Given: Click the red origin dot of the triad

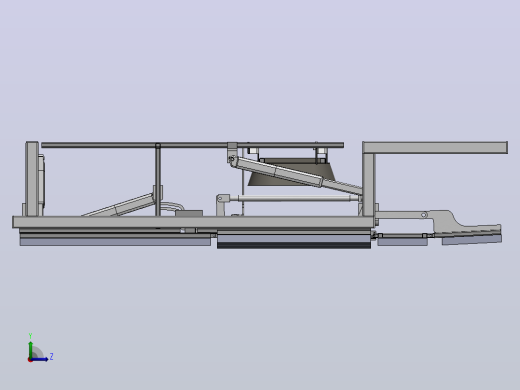Looking at the screenshot, I should click(30, 360).
